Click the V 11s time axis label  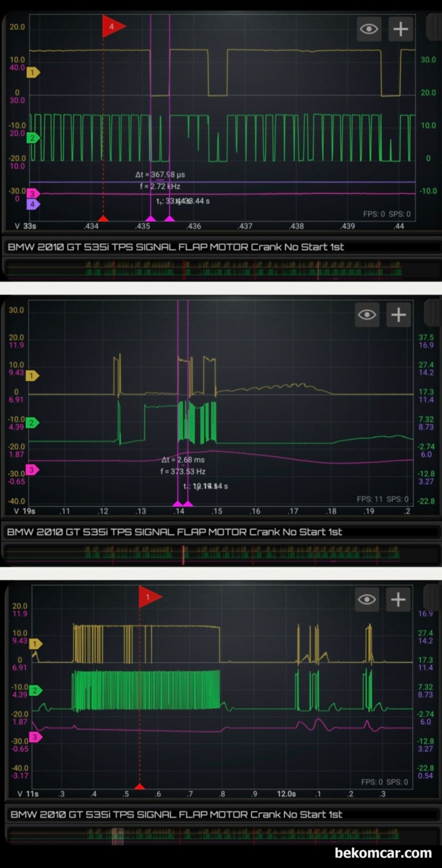tap(28, 794)
